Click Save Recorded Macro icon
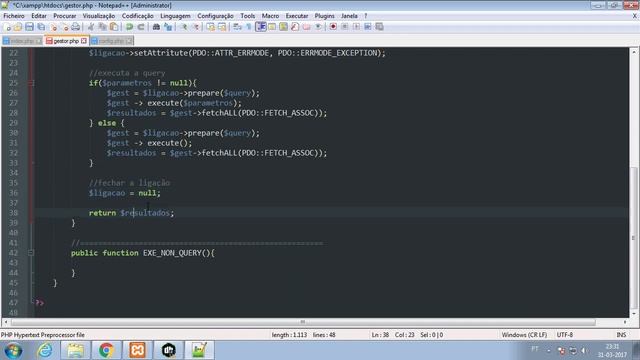The height and width of the screenshot is (360, 640). tap(379, 27)
